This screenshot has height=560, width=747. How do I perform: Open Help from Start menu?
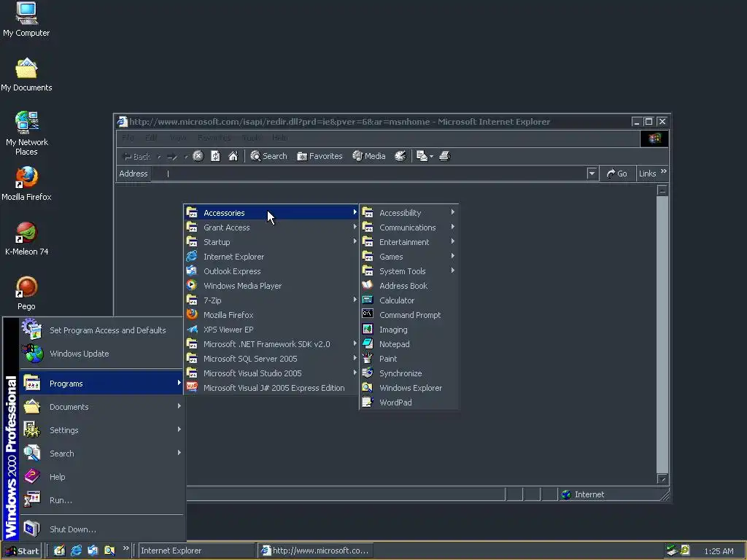(101, 477)
